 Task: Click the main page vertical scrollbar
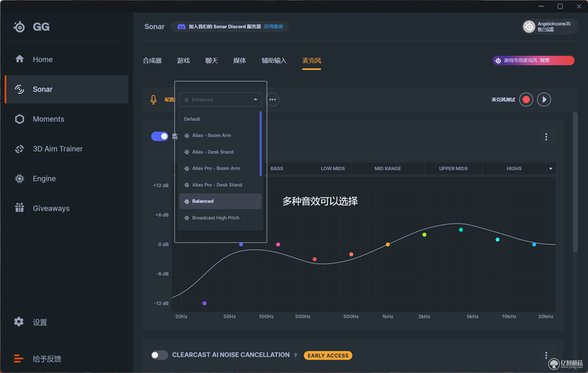click(575, 182)
